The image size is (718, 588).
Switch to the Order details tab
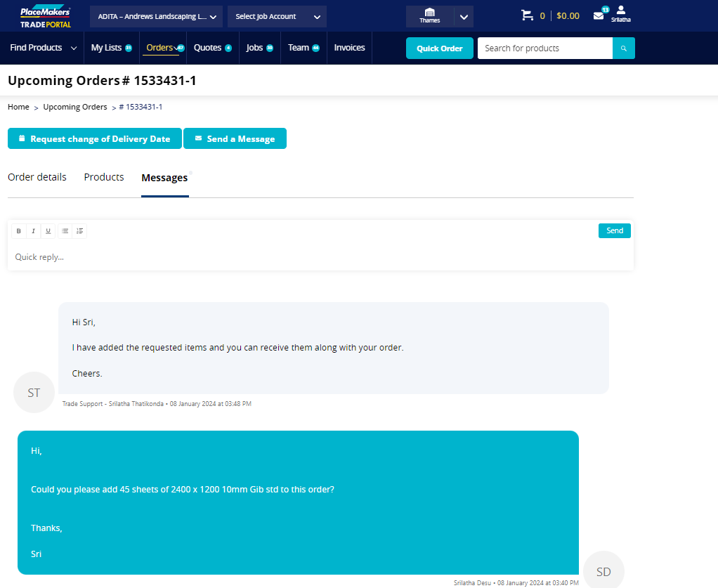coord(37,177)
